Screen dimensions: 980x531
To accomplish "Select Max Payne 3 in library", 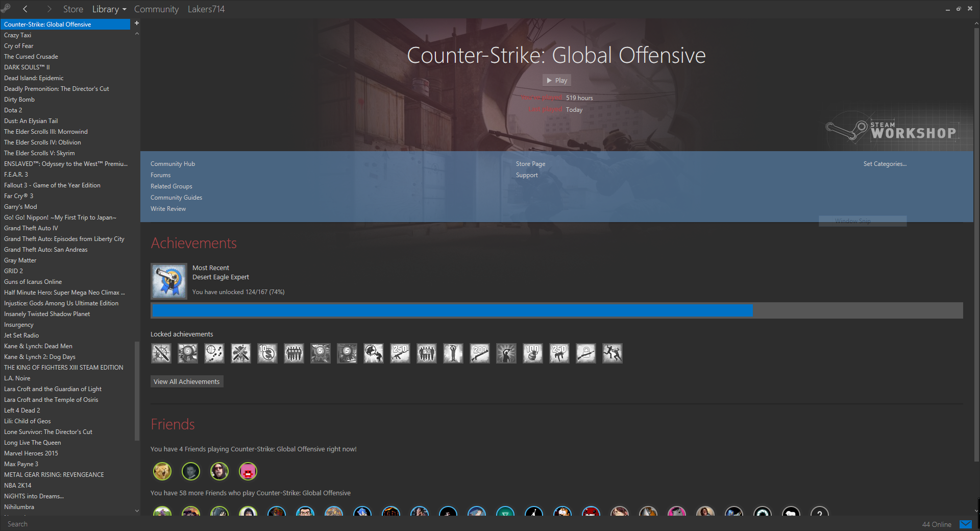I will click(65, 464).
